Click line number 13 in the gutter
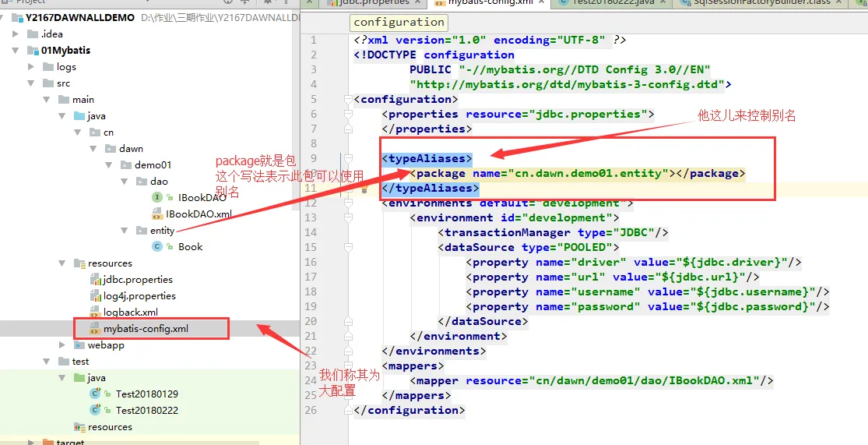The image size is (868, 445). (310, 218)
